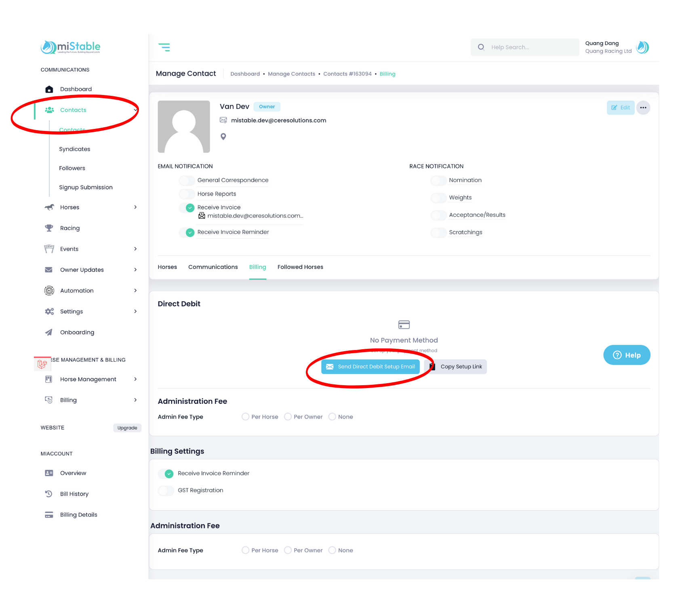Toggle the GST Registration switch

(166, 490)
